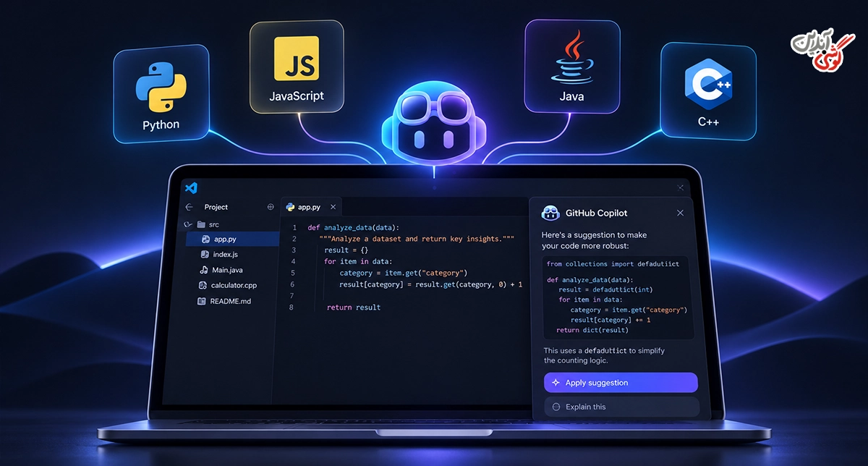Image resolution: width=868 pixels, height=466 pixels.
Task: Click the 'GitHub Copilot' panel title
Action: tap(597, 213)
